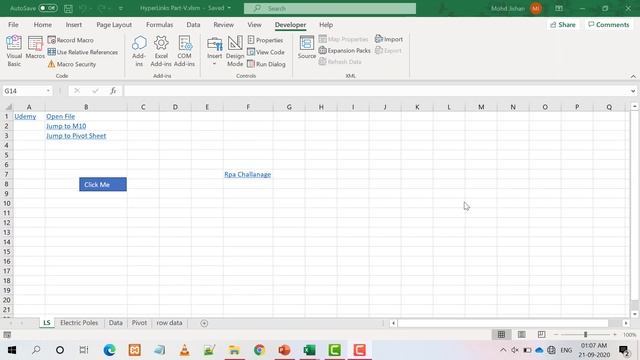Switch to the Home tab
The width and height of the screenshot is (640, 360).
click(x=42, y=25)
